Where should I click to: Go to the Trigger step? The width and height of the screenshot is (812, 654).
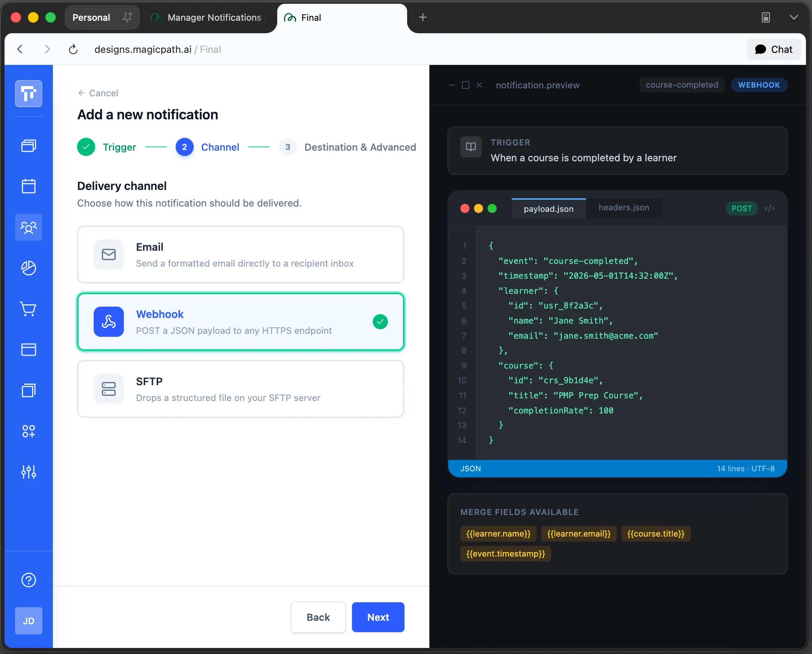[107, 147]
